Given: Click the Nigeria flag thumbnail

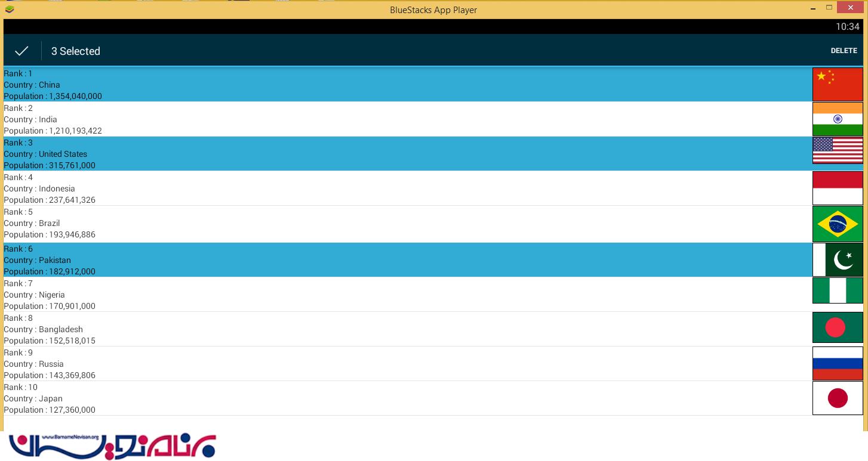Looking at the screenshot, I should 838,290.
